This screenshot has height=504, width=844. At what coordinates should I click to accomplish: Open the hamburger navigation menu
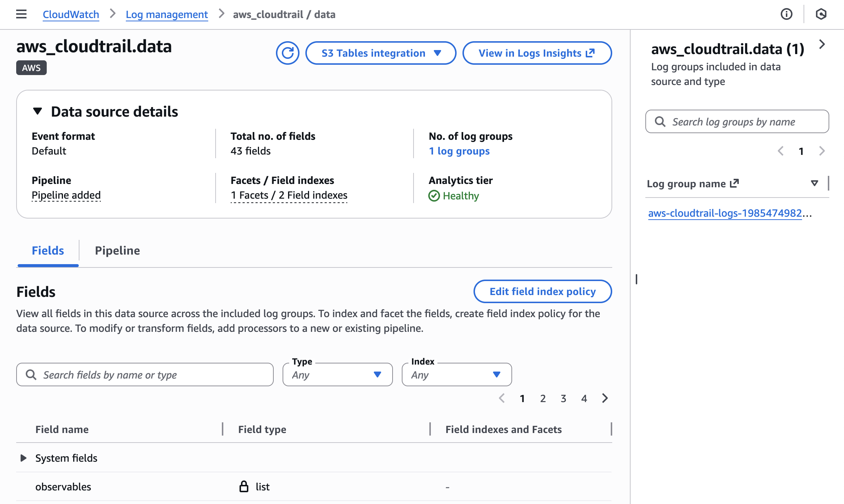(21, 14)
